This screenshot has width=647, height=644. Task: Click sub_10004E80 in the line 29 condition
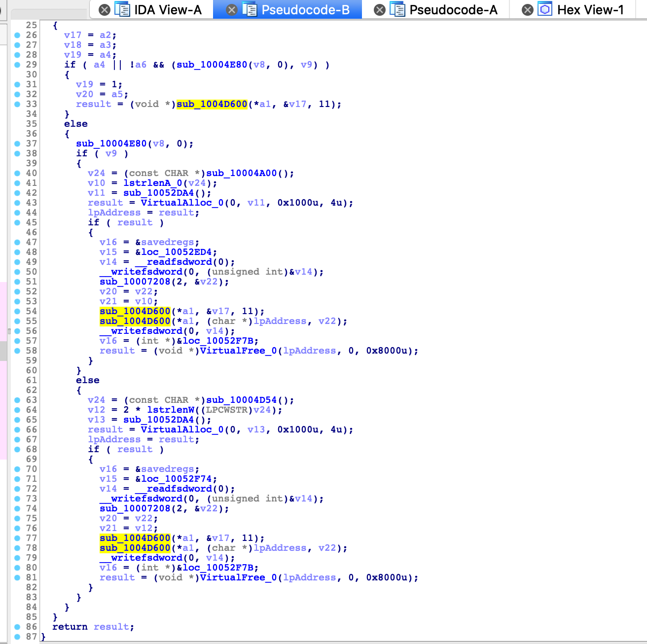[x=212, y=65]
